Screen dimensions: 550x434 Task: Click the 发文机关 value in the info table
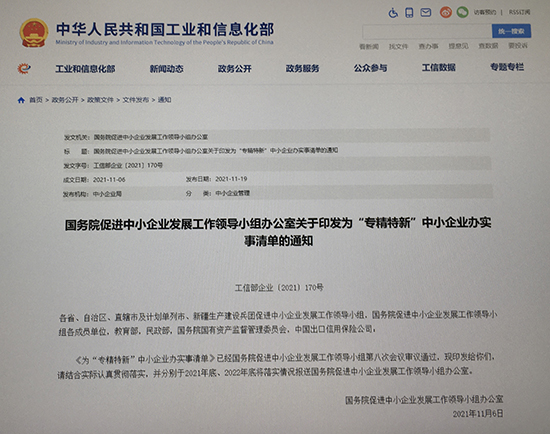(x=151, y=137)
